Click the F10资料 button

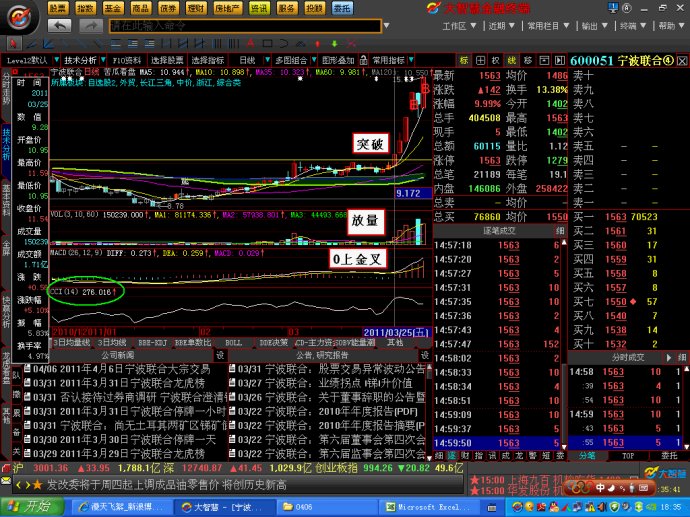tap(127, 60)
